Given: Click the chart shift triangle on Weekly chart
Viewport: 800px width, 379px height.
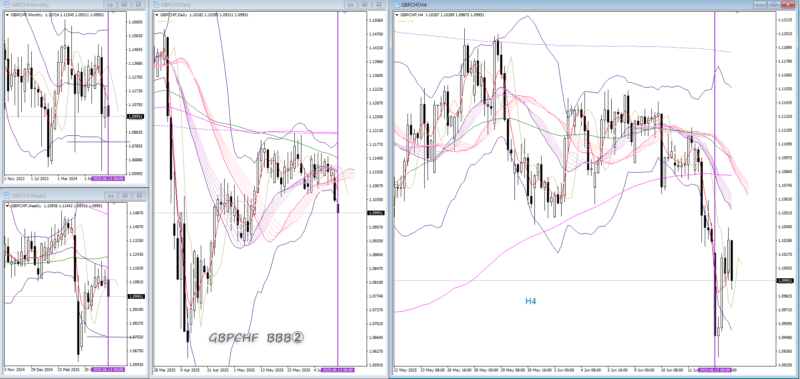Looking at the screenshot, I should 113,204.
